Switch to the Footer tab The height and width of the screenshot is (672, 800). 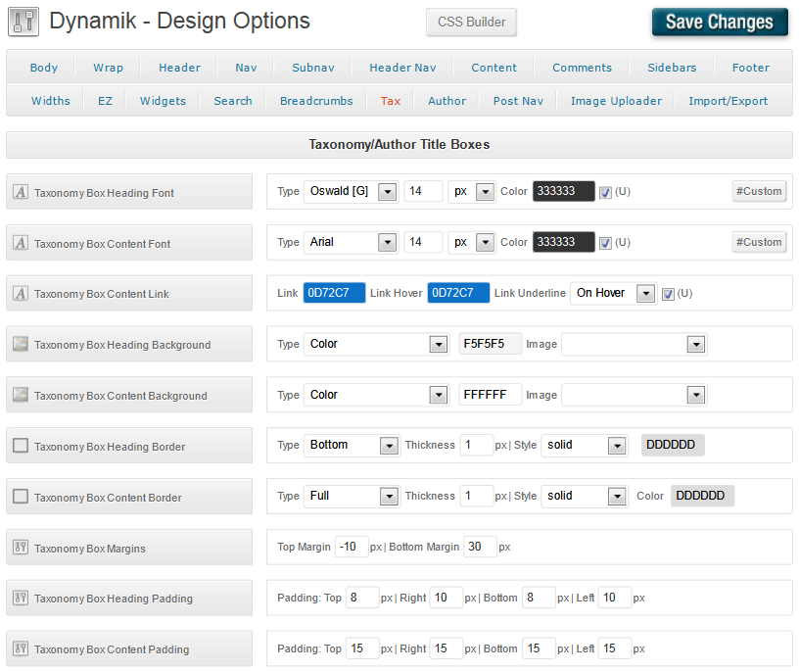[x=750, y=68]
